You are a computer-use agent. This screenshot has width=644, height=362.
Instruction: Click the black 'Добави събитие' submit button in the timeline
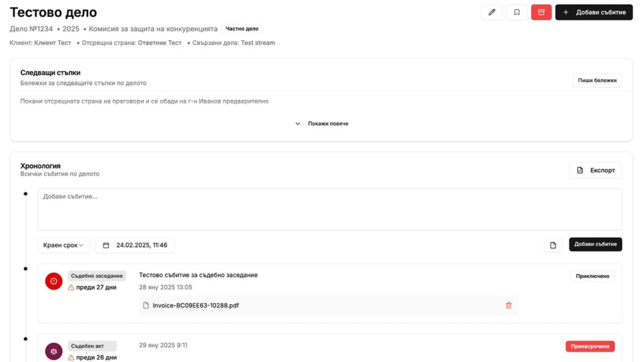click(x=595, y=244)
